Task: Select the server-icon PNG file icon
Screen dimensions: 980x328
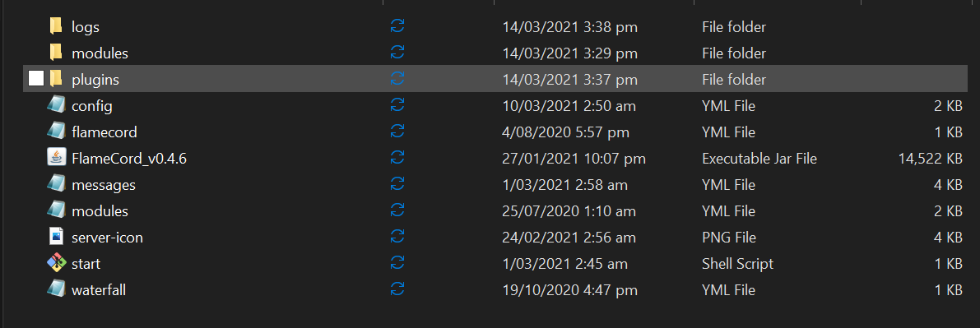Action: tap(56, 237)
